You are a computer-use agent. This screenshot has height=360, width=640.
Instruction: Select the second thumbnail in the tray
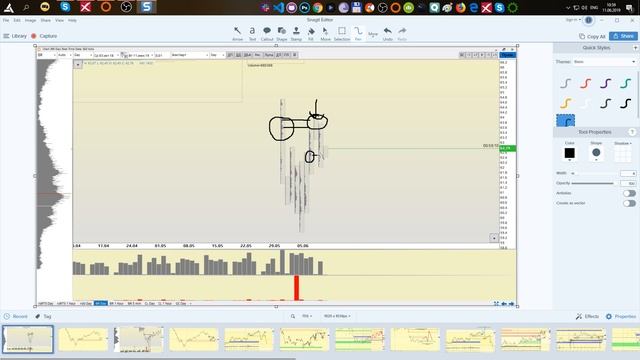[83, 339]
